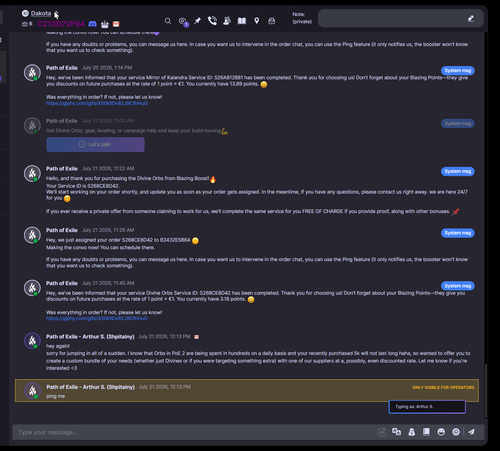The height and width of the screenshot is (451, 500).
Task: Click the lock icon in message bar
Action: coord(412,432)
